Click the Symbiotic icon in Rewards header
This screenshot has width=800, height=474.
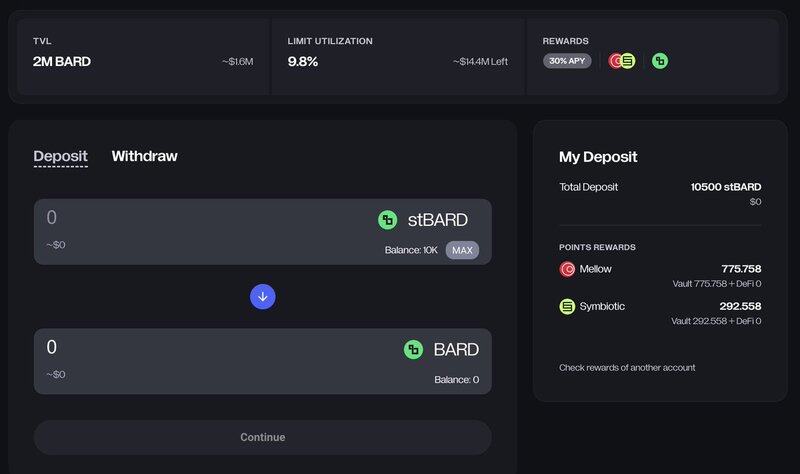point(628,61)
